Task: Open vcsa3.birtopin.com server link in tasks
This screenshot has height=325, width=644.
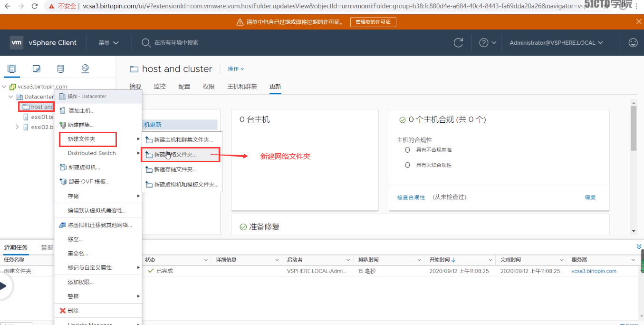Action: (x=594, y=271)
